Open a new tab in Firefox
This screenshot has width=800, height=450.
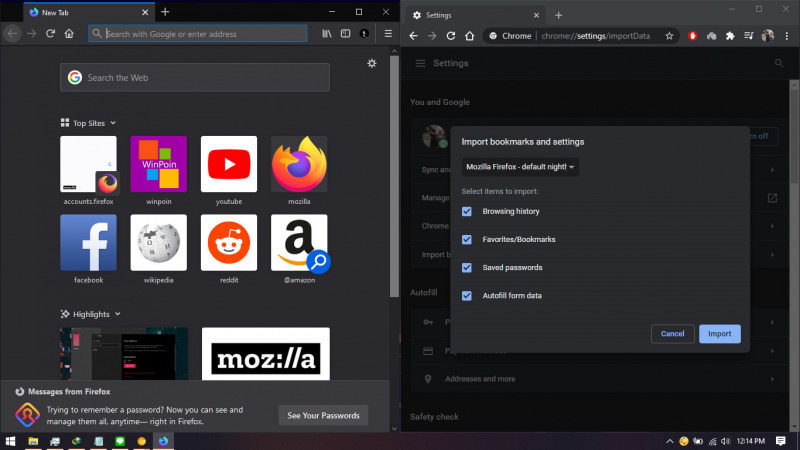pos(165,12)
